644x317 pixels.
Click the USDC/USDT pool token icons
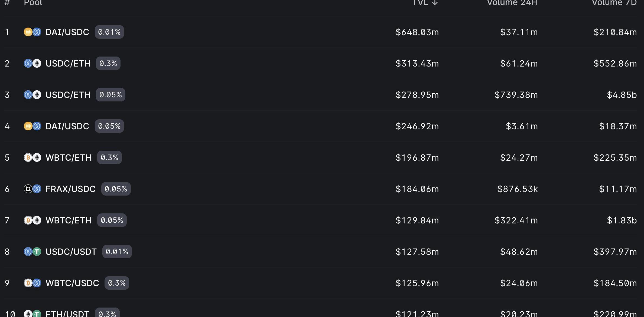[32, 252]
